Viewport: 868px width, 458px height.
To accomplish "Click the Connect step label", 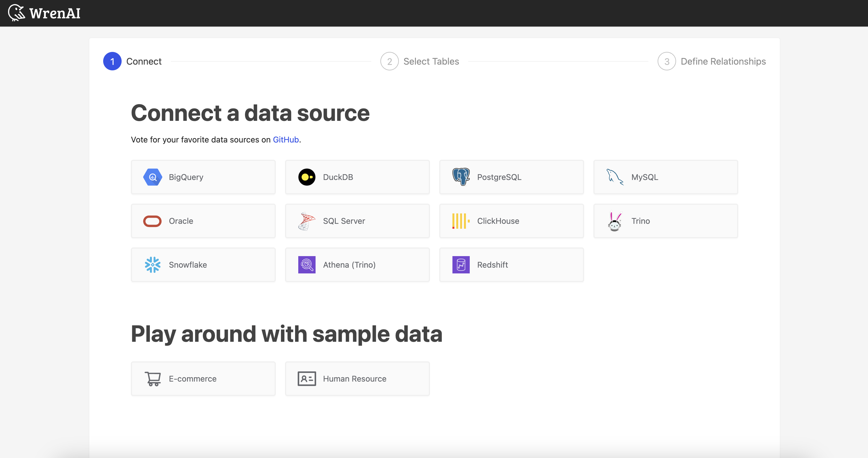I will (144, 61).
